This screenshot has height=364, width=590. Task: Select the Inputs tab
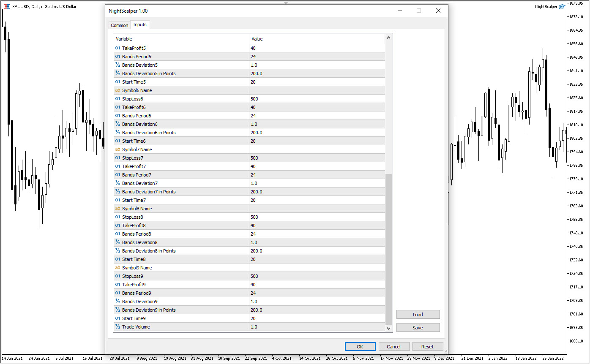140,25
